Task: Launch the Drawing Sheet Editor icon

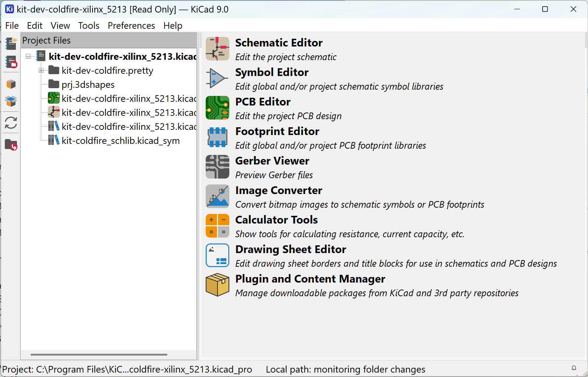Action: point(218,255)
